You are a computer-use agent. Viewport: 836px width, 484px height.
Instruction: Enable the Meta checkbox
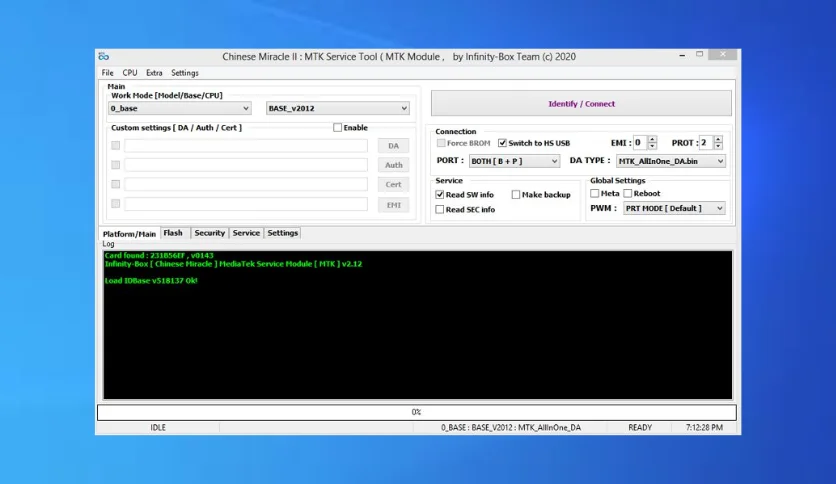[x=594, y=193]
